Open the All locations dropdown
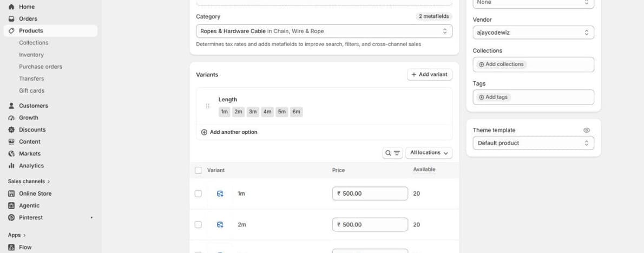Screen dimensions: 644x253 429,153
